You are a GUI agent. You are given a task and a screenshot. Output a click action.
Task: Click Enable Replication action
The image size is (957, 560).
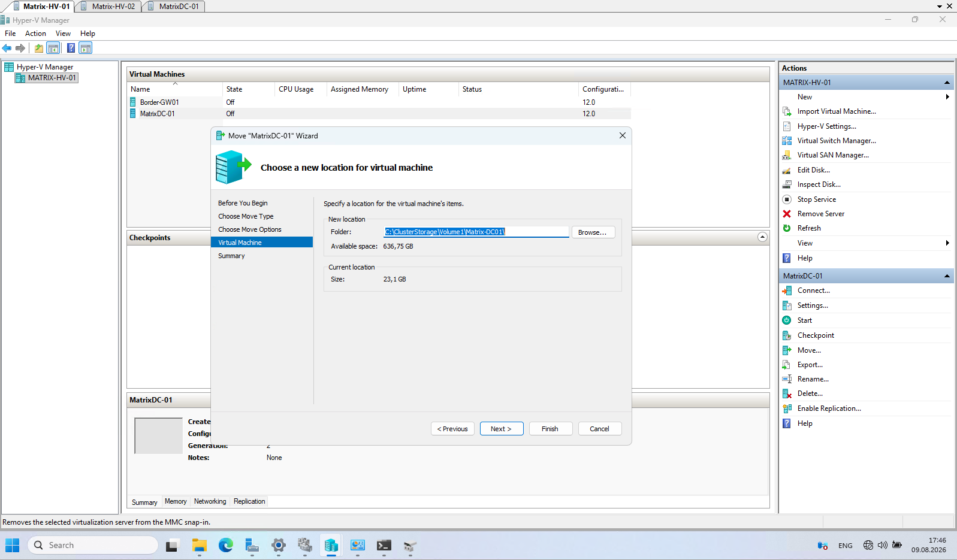[829, 408]
